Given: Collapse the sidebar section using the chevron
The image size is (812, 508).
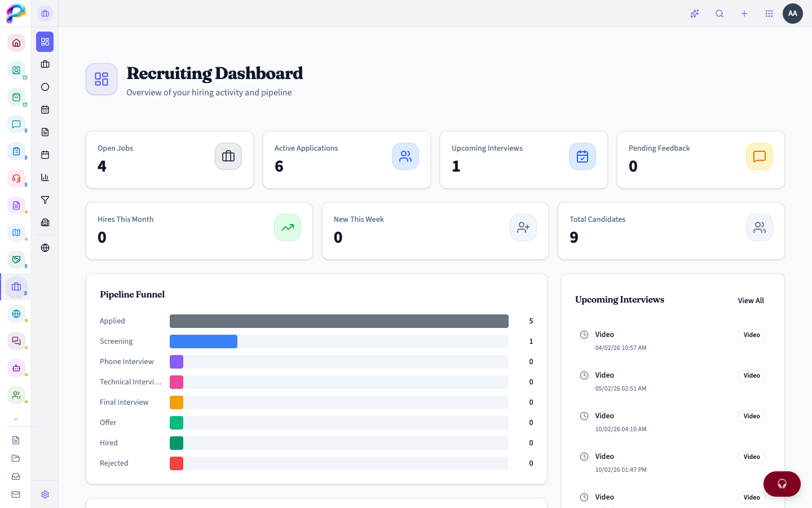Looking at the screenshot, I should pyautogui.click(x=16, y=419).
